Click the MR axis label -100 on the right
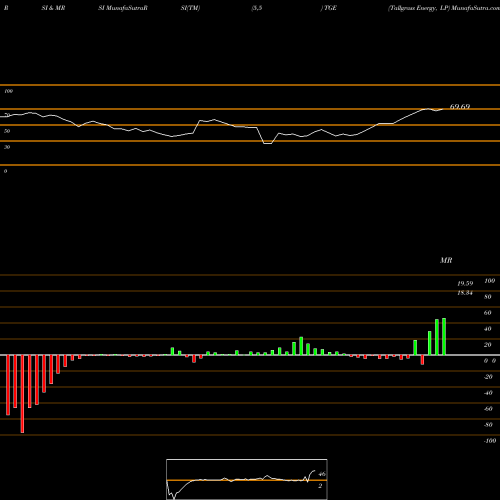The image size is (500, 500). 490,441
